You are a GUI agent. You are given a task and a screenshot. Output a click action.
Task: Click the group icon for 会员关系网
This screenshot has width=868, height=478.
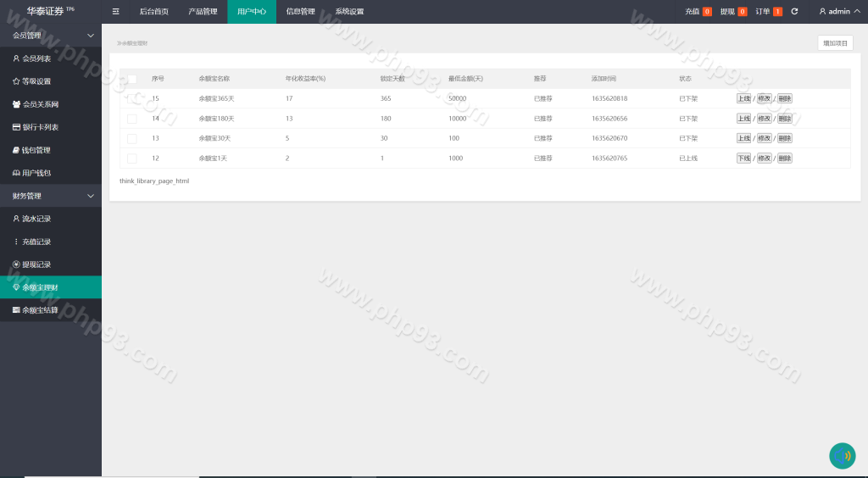click(x=16, y=104)
